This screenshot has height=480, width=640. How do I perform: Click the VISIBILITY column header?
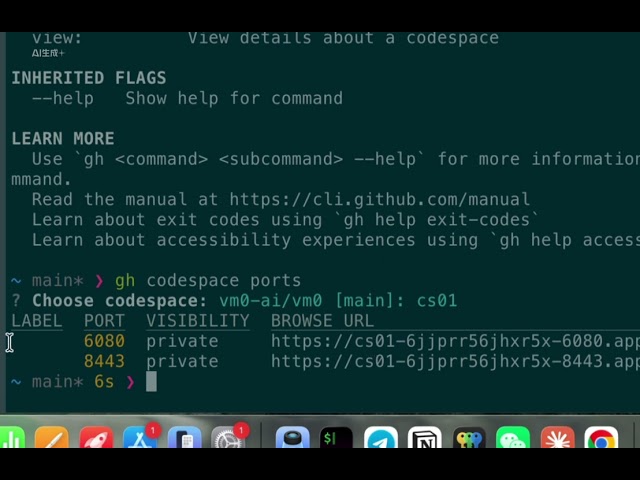(x=198, y=321)
